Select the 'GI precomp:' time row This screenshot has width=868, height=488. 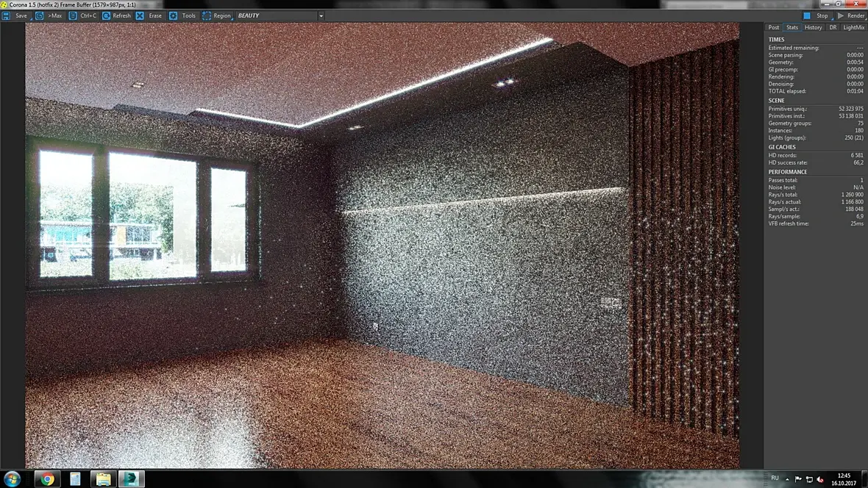click(816, 70)
